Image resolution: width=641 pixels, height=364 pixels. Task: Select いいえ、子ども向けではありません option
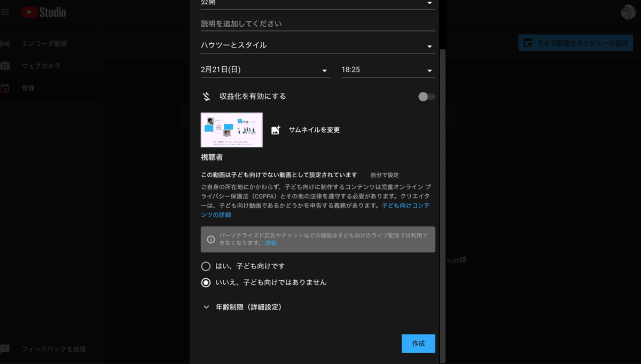[x=205, y=282]
